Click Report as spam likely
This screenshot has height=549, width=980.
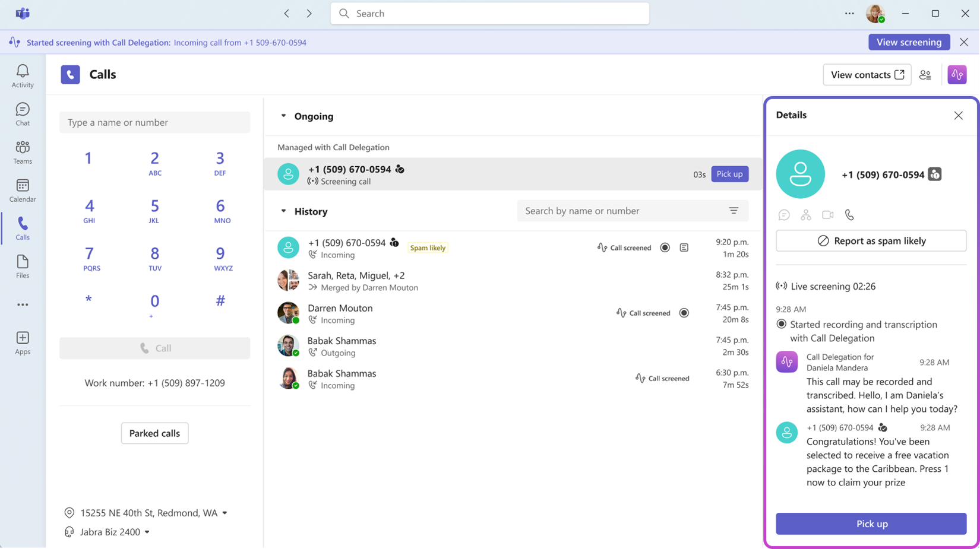(x=871, y=241)
